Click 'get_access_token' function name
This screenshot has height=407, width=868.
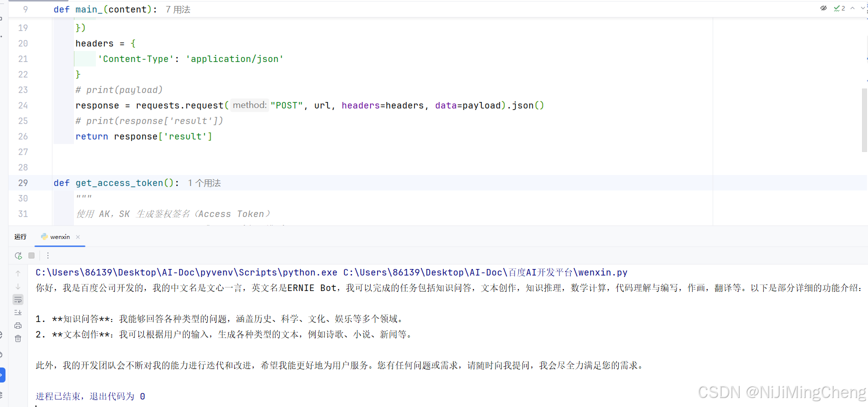[119, 183]
